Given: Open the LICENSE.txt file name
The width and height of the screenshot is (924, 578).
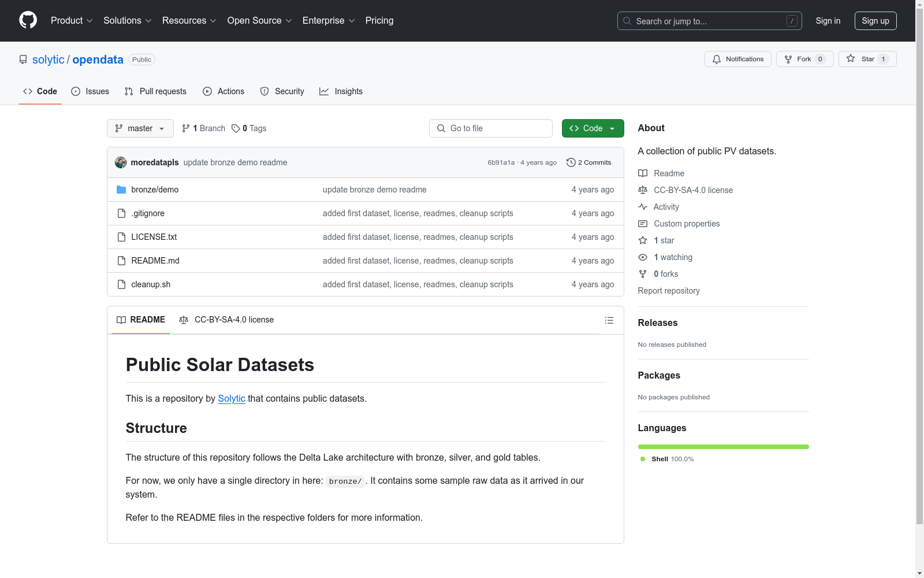Looking at the screenshot, I should [x=154, y=237].
